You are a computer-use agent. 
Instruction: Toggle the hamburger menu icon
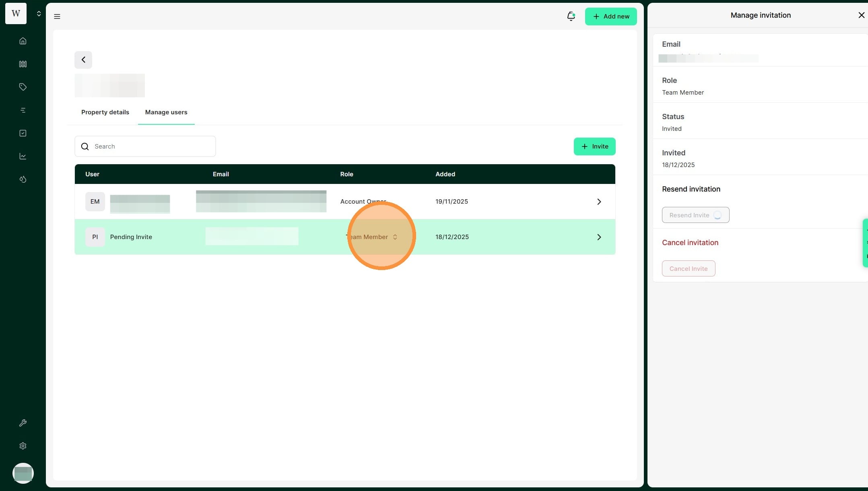(x=57, y=17)
